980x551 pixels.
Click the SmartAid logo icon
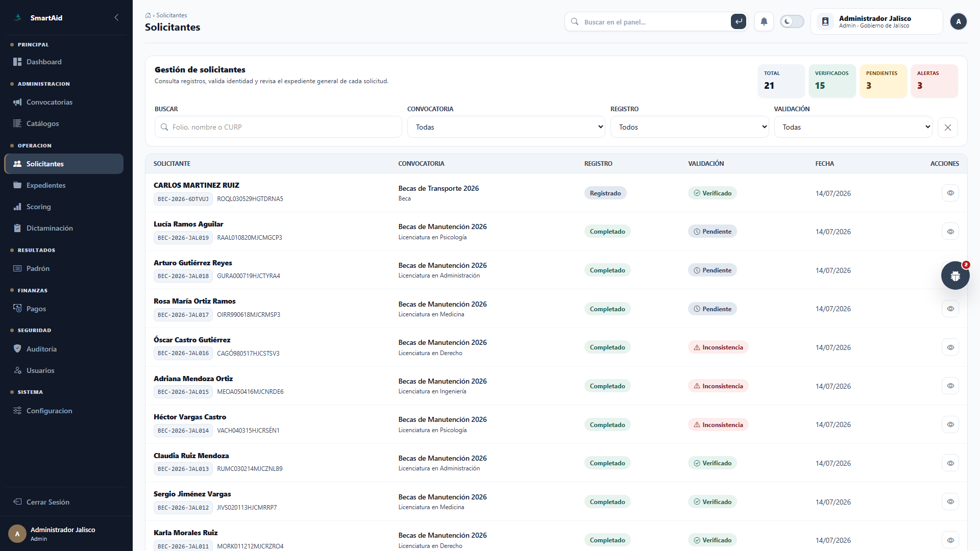(x=18, y=17)
